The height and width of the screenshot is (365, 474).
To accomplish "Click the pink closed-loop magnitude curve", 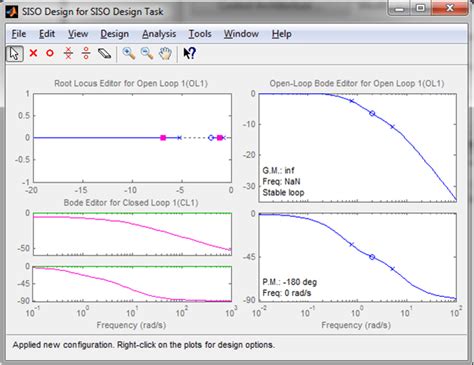I will click(x=133, y=224).
